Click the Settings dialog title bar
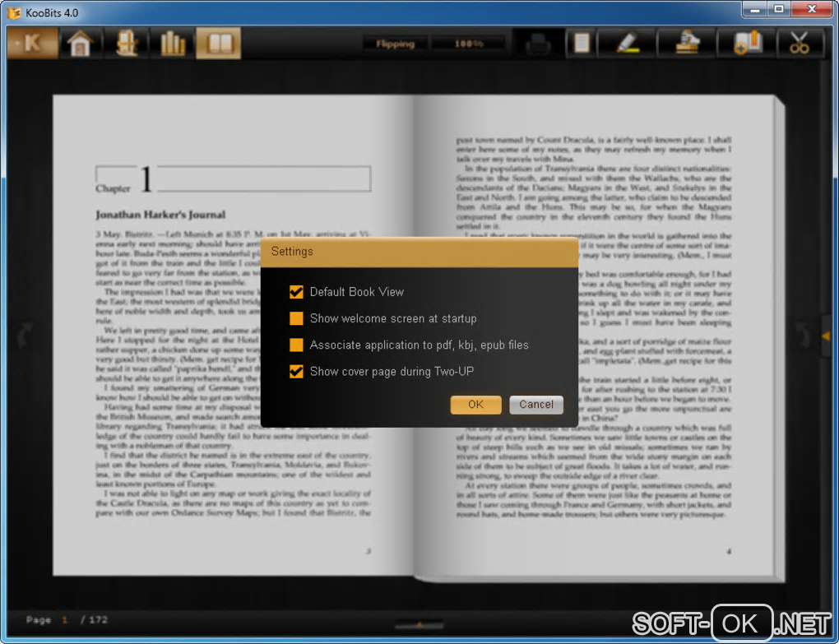 coord(419,252)
